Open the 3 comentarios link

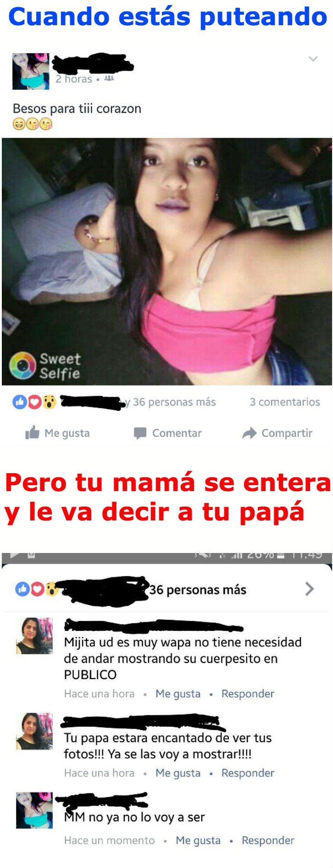click(285, 402)
